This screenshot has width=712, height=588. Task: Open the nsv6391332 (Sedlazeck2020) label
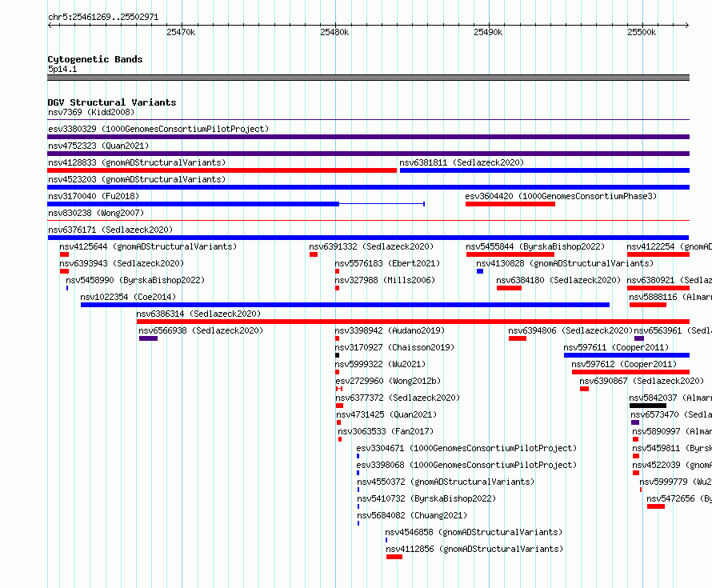tap(371, 246)
